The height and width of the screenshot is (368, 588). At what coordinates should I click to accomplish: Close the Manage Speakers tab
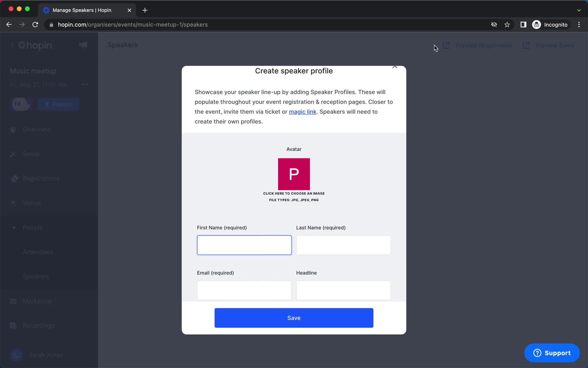coord(129,10)
